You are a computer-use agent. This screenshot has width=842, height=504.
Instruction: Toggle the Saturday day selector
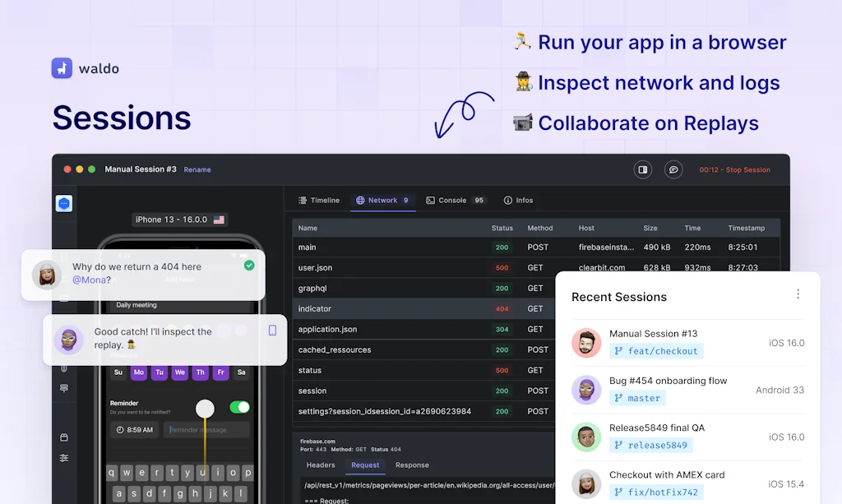pyautogui.click(x=241, y=372)
